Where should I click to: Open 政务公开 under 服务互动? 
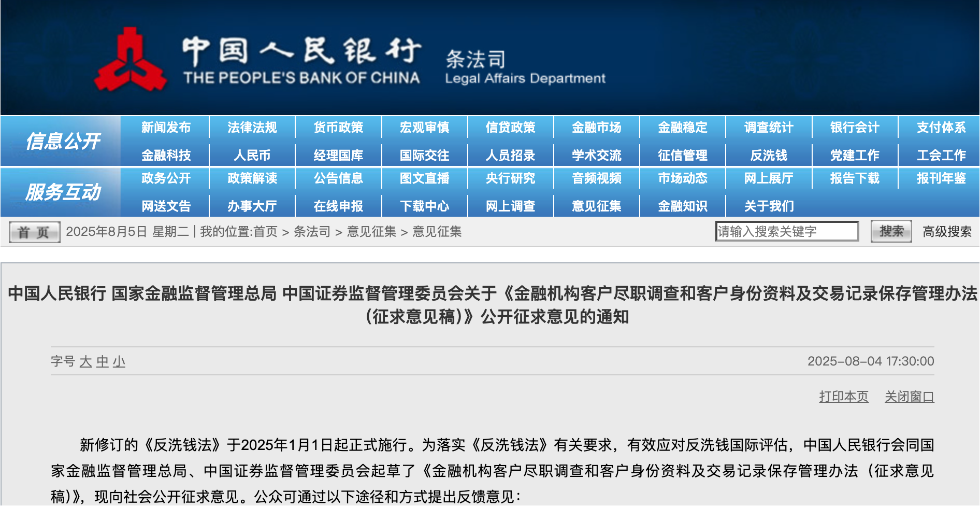pos(166,178)
